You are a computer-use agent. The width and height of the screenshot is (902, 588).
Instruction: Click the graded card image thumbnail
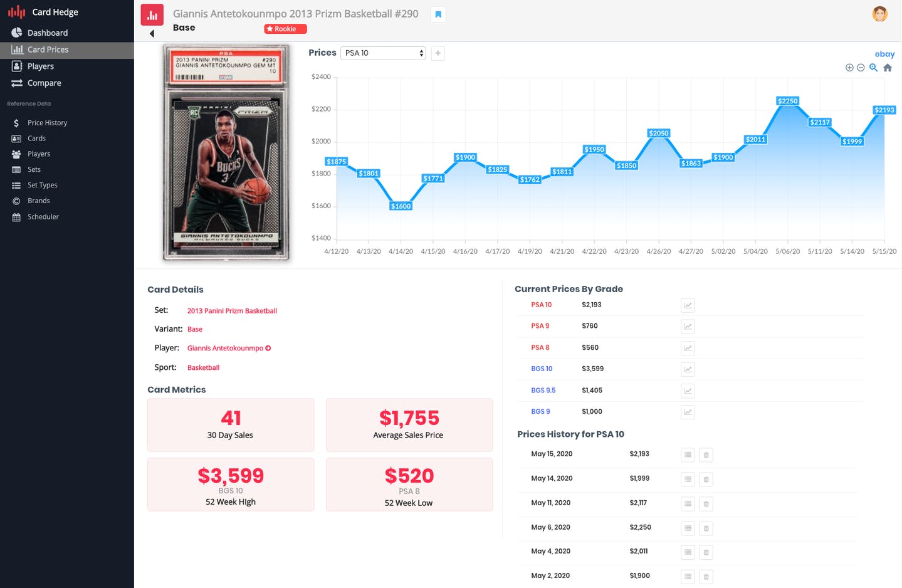click(226, 152)
